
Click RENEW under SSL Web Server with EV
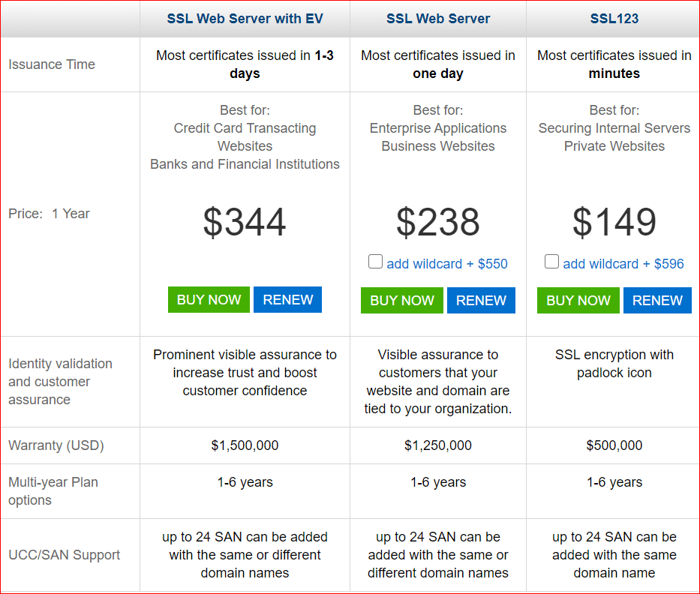point(287,300)
